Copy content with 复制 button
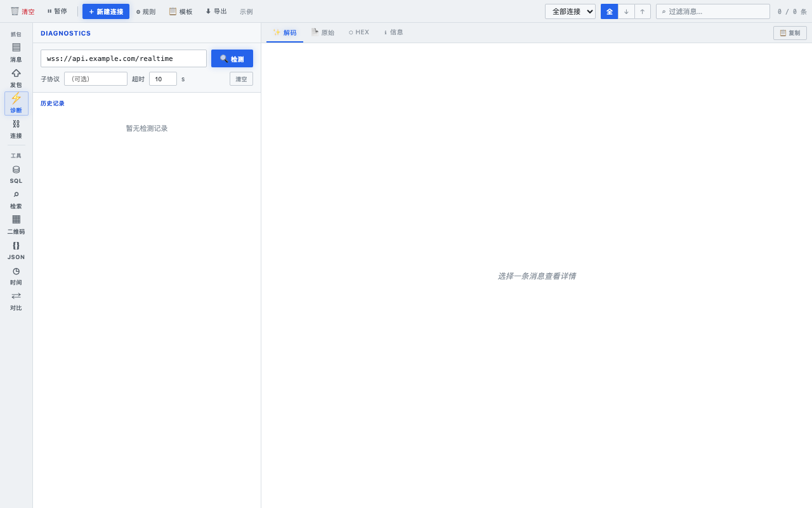The height and width of the screenshot is (508, 812). point(790,33)
